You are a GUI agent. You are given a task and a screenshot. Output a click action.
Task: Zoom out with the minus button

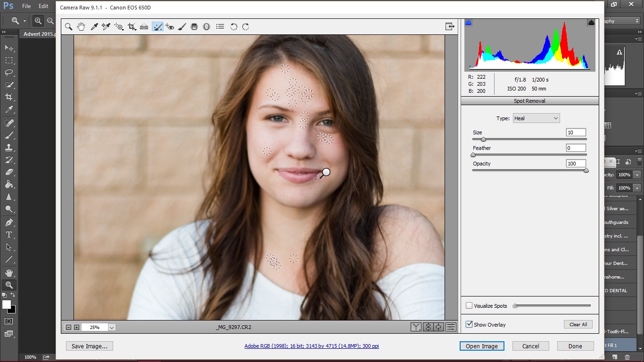click(x=68, y=327)
